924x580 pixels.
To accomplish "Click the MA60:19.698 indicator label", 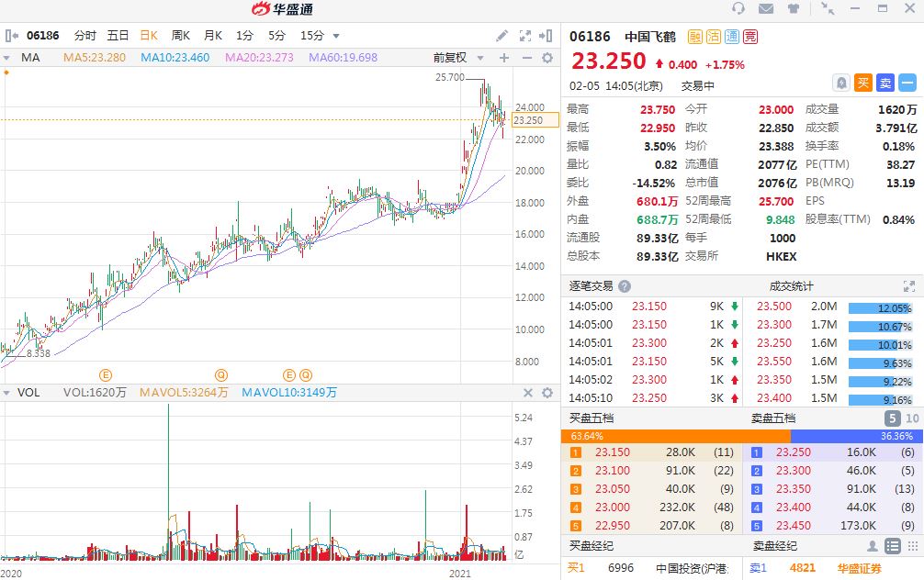I will coord(343,58).
